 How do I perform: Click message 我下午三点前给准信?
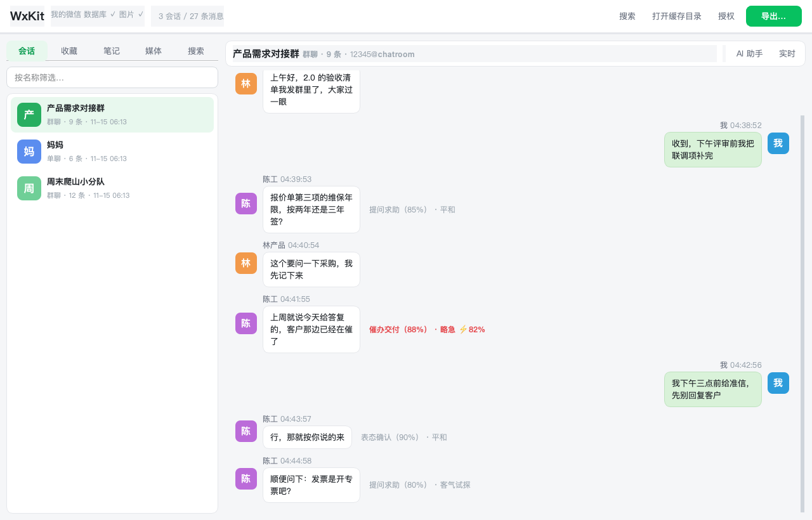coord(713,389)
